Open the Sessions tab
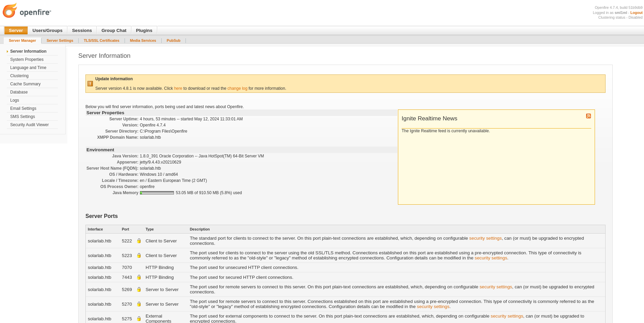Viewport: 644px width, 323px height. click(x=82, y=30)
